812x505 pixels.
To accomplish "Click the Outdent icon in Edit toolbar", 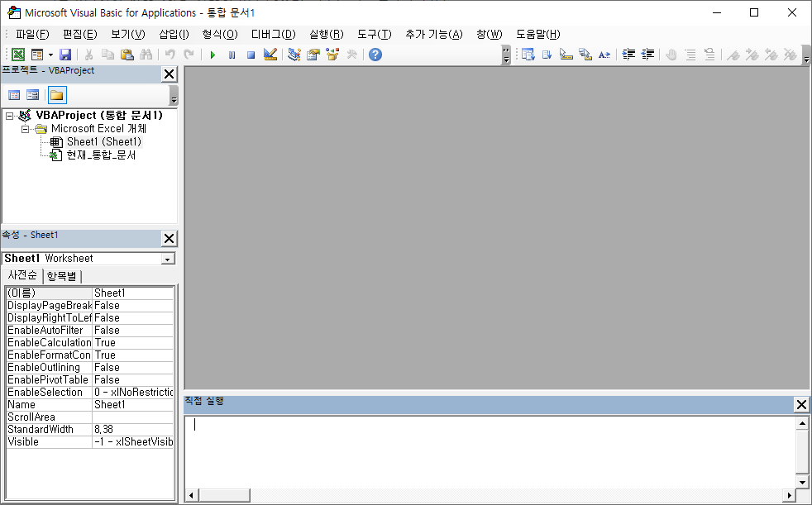I will point(647,55).
